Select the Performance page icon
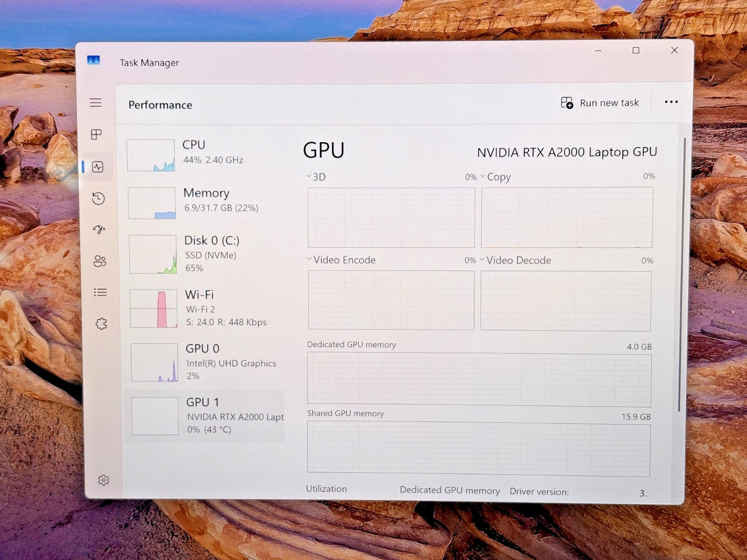747x560 pixels. pyautogui.click(x=98, y=167)
